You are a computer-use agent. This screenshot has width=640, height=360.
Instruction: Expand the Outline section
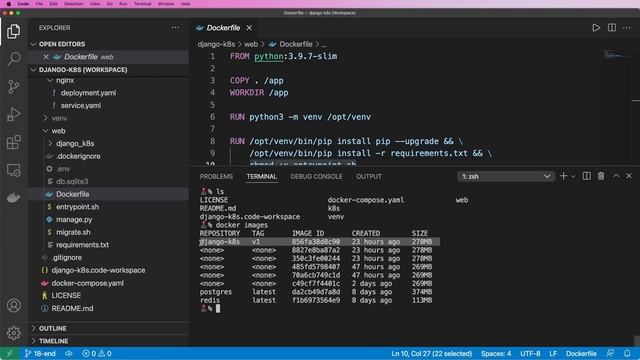53,328
